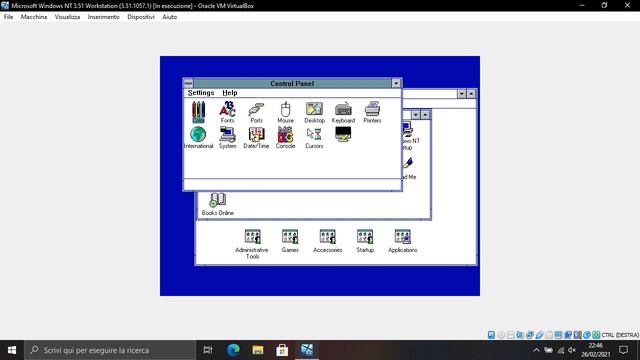Open the Desktop applet

click(314, 112)
